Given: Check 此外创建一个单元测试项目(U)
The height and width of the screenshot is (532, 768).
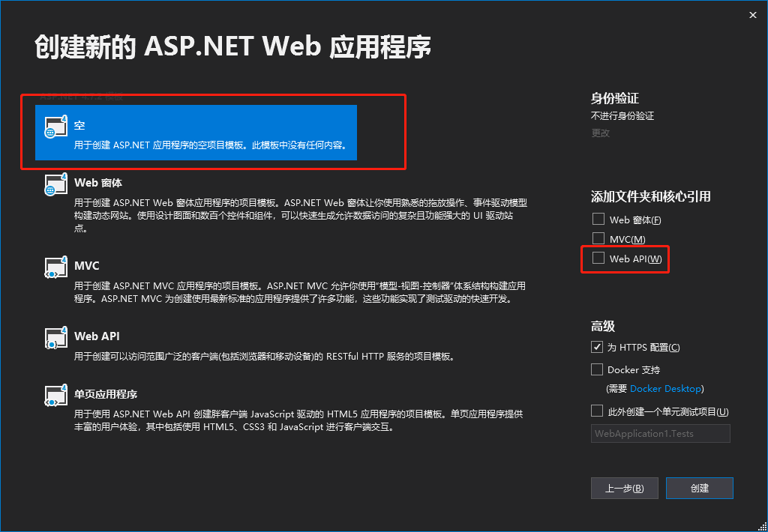Looking at the screenshot, I should [596, 411].
